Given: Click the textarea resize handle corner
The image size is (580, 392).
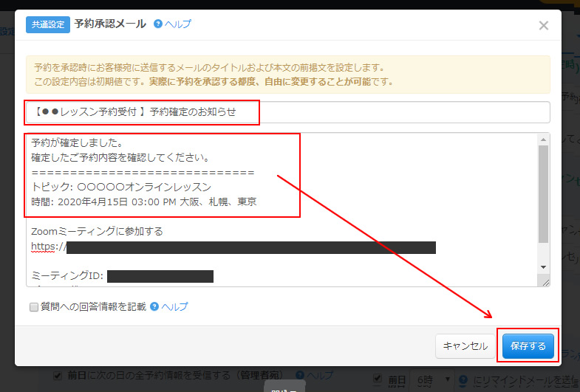Looking at the screenshot, I should pyautogui.click(x=545, y=281).
